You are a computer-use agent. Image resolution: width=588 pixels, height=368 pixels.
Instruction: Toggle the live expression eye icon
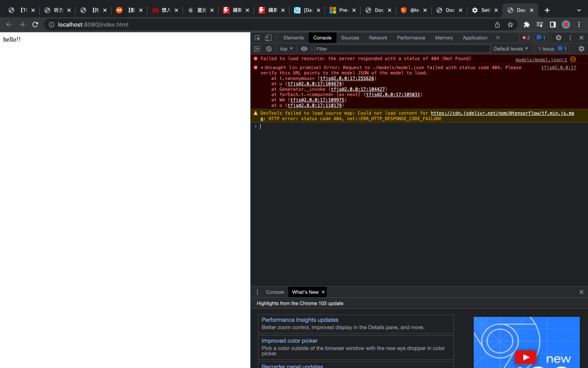point(304,49)
